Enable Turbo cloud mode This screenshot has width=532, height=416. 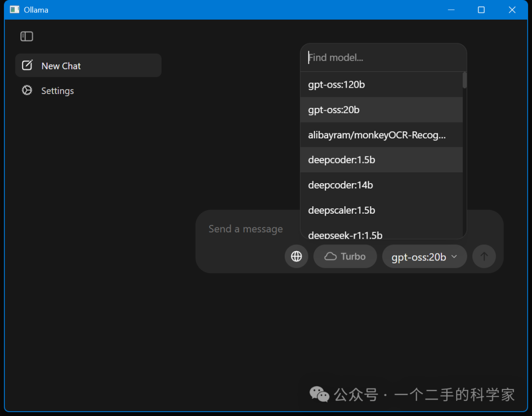coord(345,256)
